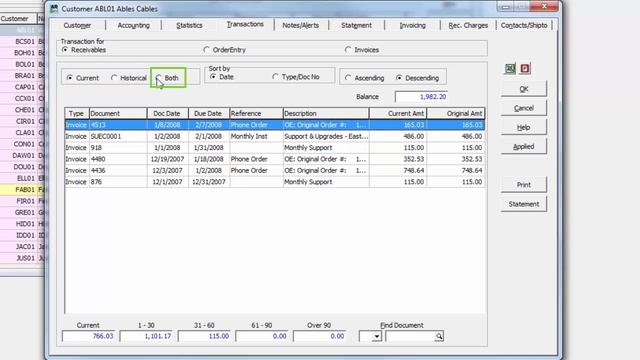The width and height of the screenshot is (640, 360).
Task: Click the Document column header
Action: click(x=118, y=113)
